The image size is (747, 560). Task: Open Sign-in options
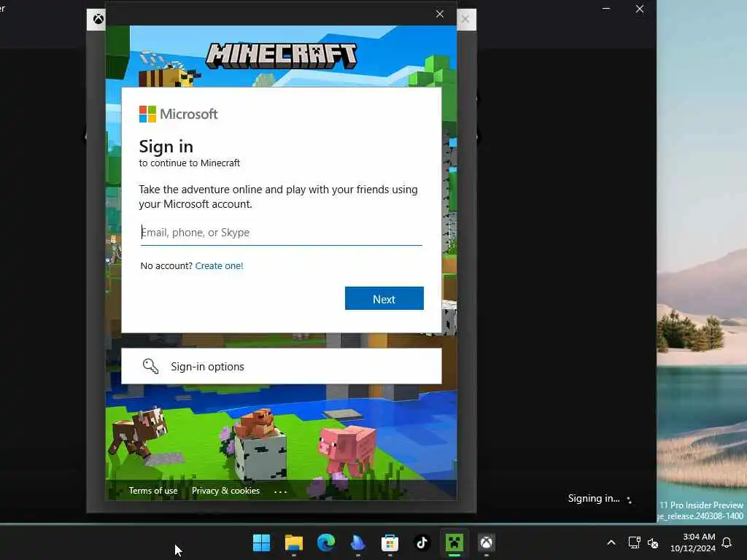point(281,366)
